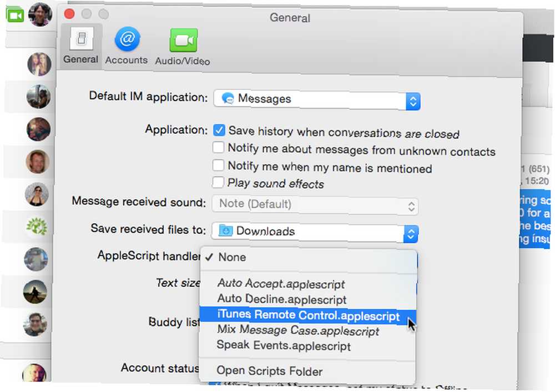Viewport: 555px width, 392px height.
Task: Open the conversation with the sunglasses woman avatar
Action: click(37, 194)
